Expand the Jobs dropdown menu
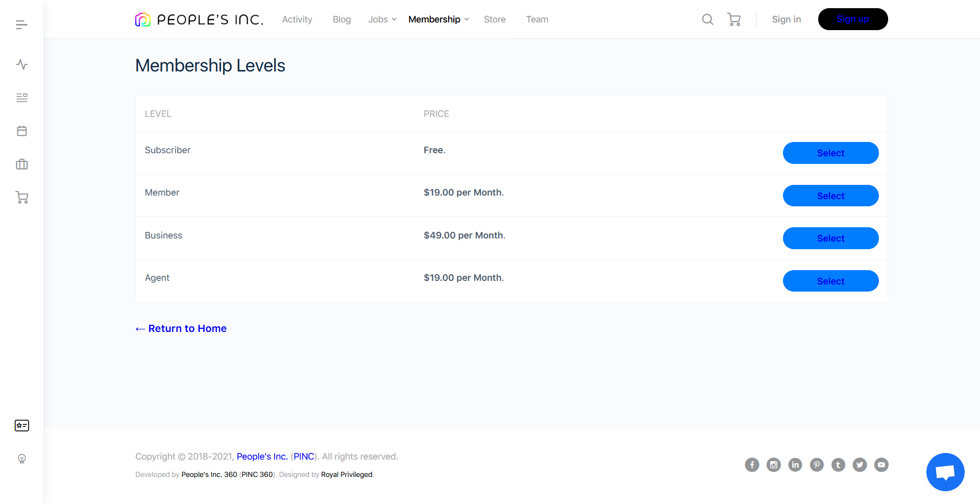The image size is (980, 504). (382, 19)
